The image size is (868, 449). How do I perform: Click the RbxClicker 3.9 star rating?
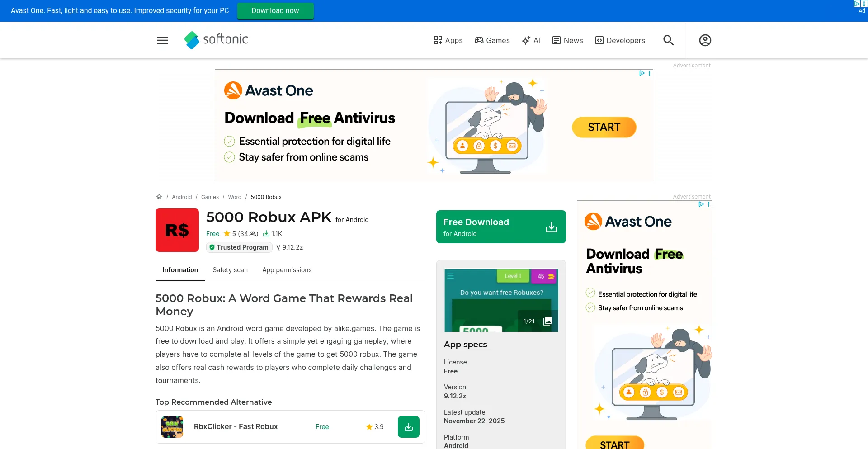pos(375,427)
